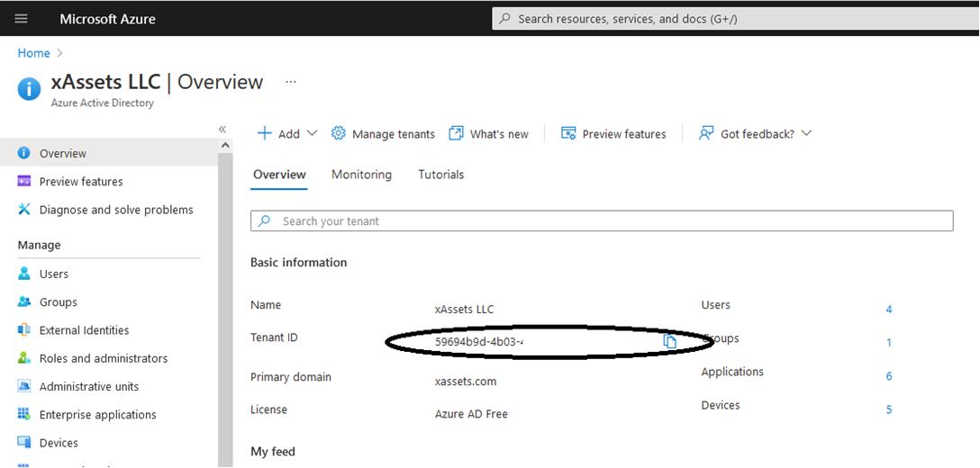Click the Microsoft Azure logo text
980x468 pixels.
click(107, 19)
